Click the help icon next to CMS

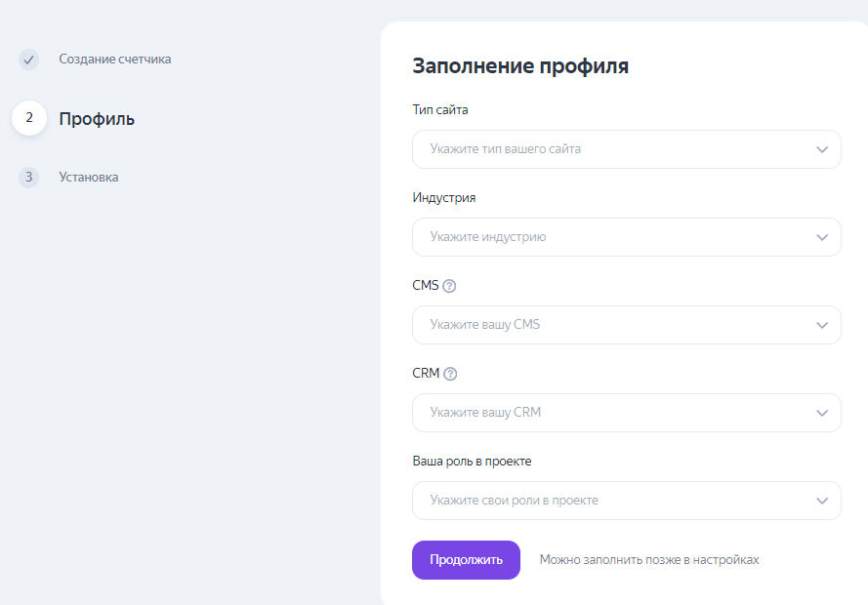point(449,286)
